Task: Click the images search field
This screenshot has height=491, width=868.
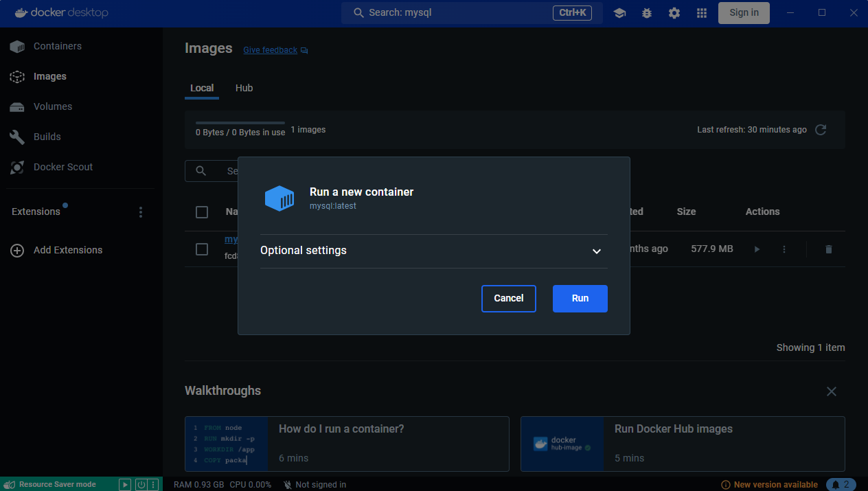Action: coord(212,171)
